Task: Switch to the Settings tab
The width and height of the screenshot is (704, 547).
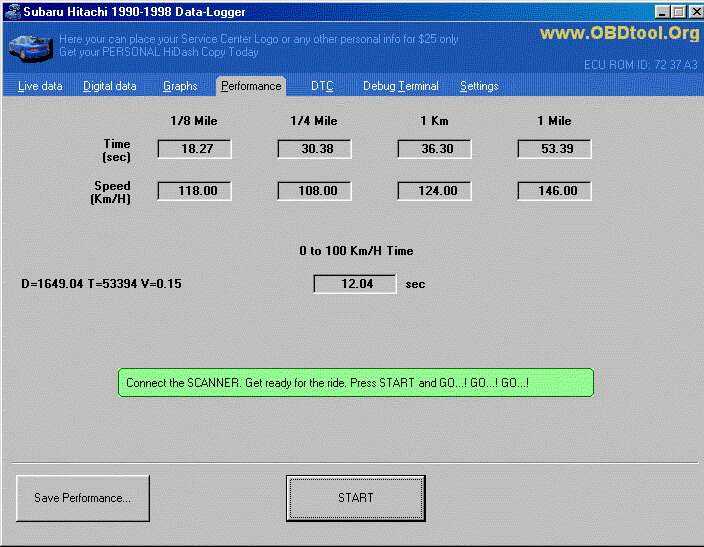Action: (479, 86)
